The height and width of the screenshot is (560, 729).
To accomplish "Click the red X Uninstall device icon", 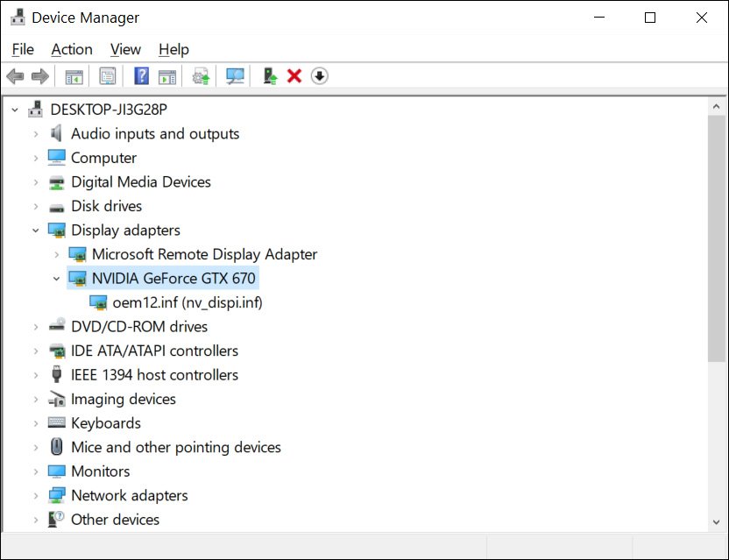I will pyautogui.click(x=294, y=76).
